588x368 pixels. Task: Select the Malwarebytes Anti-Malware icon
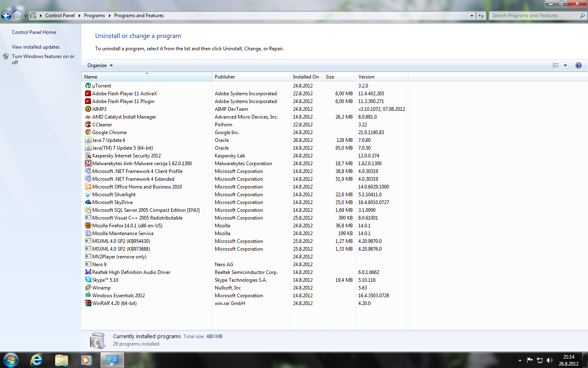88,164
